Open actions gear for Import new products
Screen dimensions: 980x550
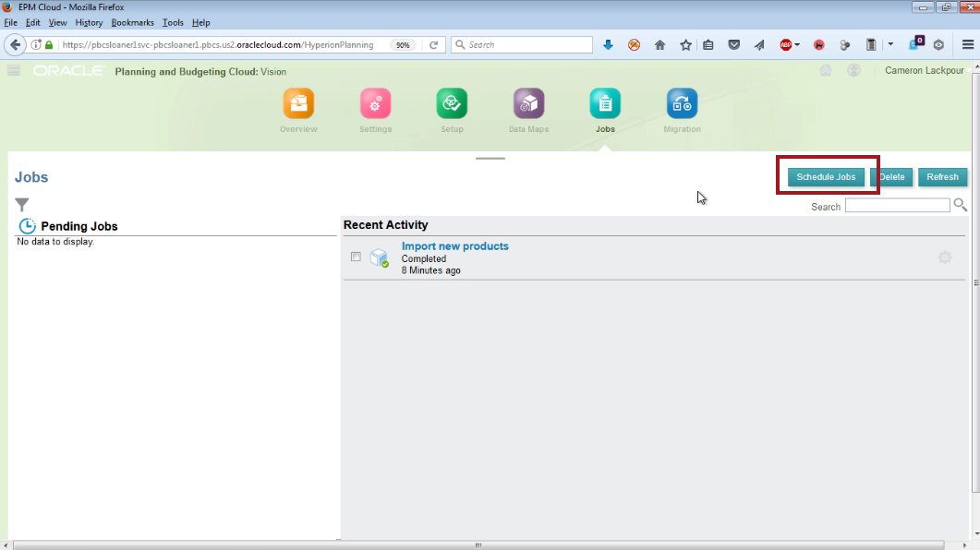tap(945, 257)
